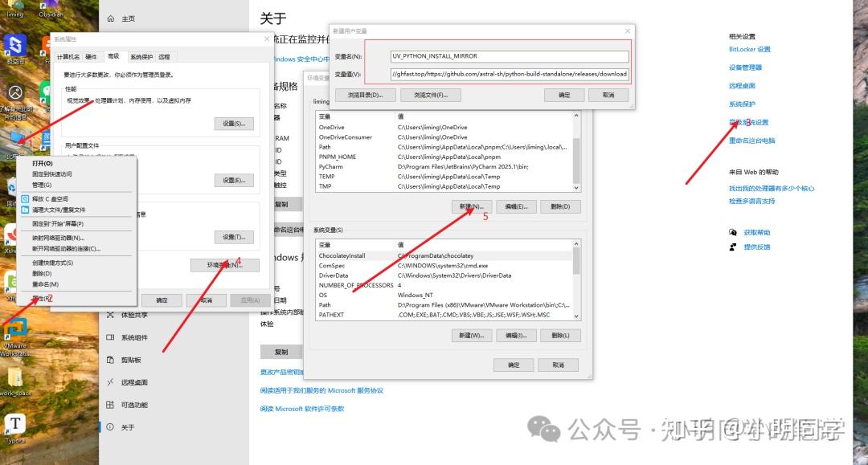This screenshot has width=868, height=465.
Task: Select the ChocolateyInstall system variable row
Action: [x=444, y=255]
